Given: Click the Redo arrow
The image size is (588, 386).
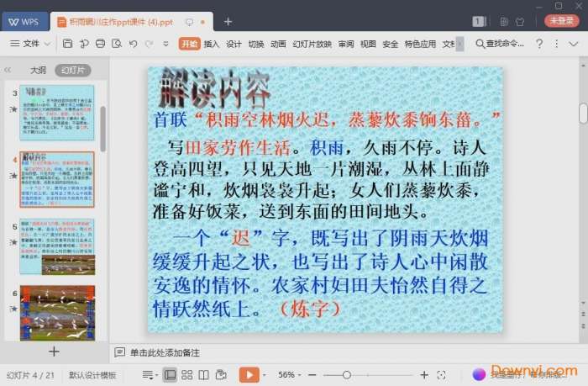Looking at the screenshot, I should click(149, 44).
